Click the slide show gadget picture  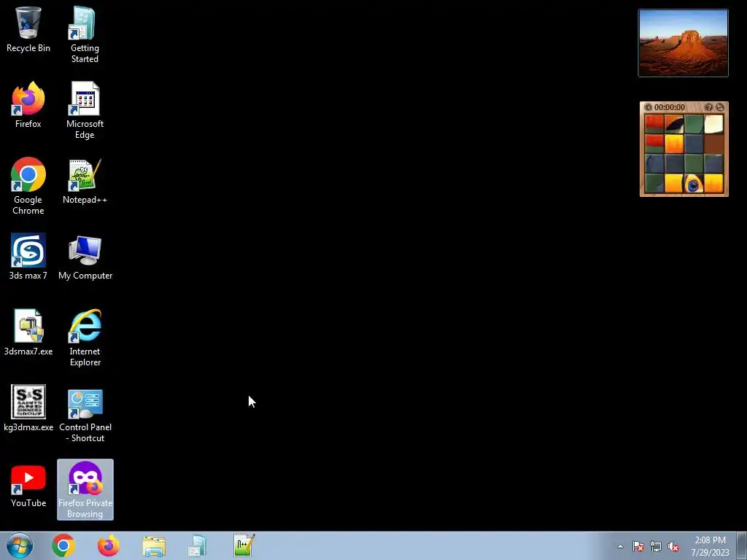click(x=683, y=43)
